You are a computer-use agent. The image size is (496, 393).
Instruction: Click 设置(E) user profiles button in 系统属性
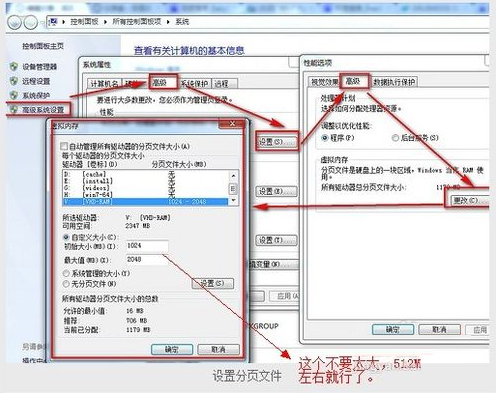(x=276, y=191)
